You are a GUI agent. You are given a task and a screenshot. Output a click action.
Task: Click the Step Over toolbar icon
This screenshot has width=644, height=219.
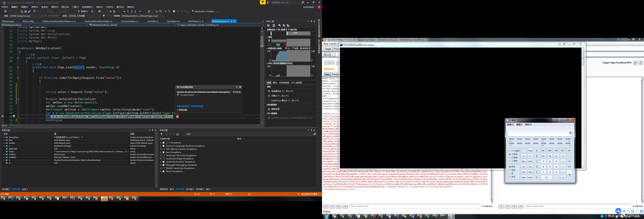click(x=131, y=12)
